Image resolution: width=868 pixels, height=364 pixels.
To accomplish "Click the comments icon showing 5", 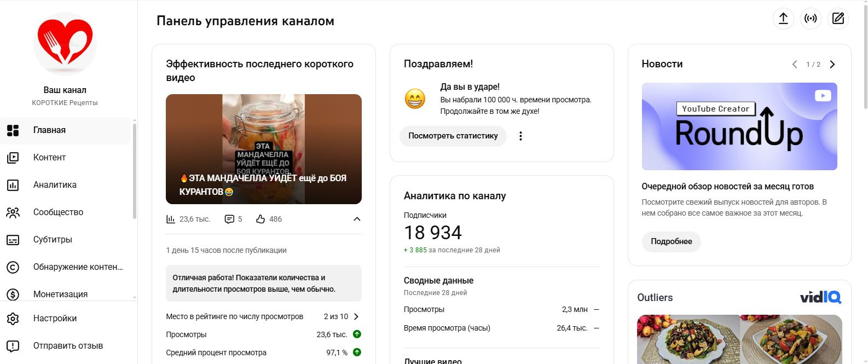I will pyautogui.click(x=229, y=219).
